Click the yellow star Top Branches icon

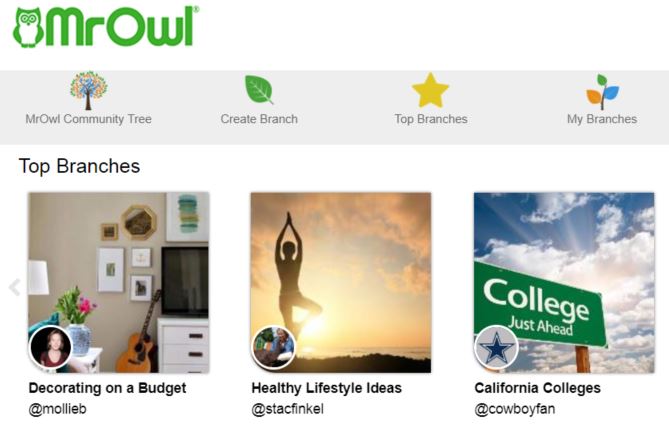tap(430, 90)
